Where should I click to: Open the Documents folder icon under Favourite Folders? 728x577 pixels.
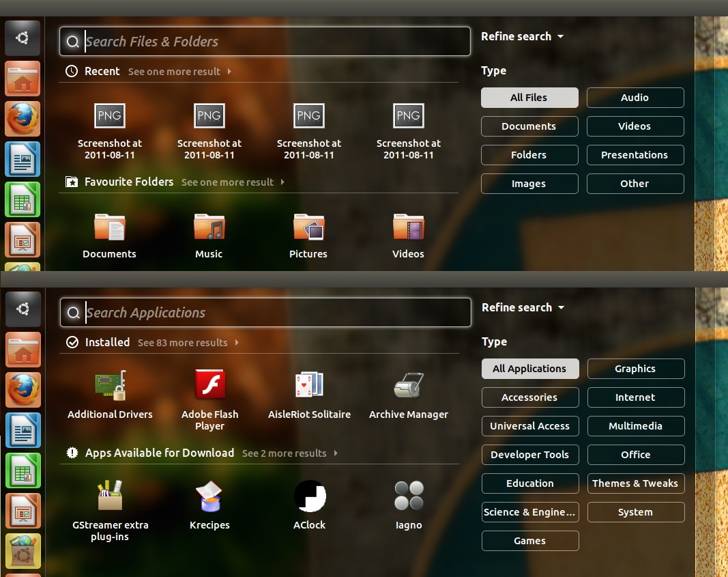pos(110,227)
